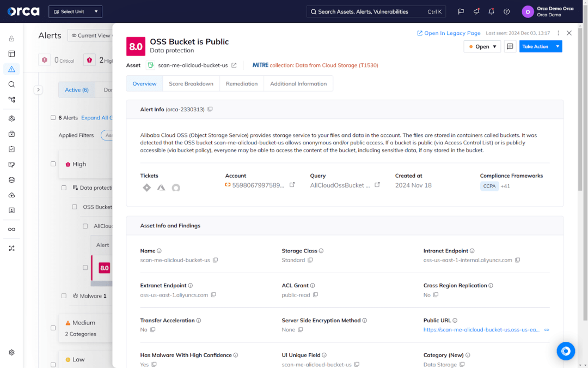
Task: Open Query external link icon
Action: coord(377,185)
